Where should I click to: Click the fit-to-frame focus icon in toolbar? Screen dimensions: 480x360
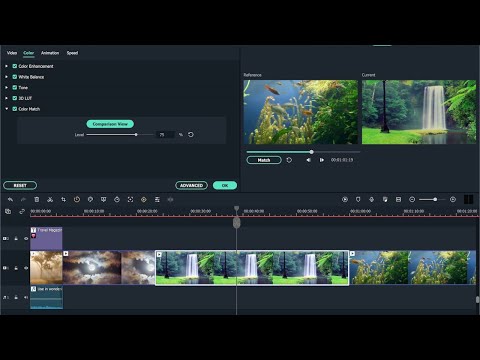tap(130, 199)
